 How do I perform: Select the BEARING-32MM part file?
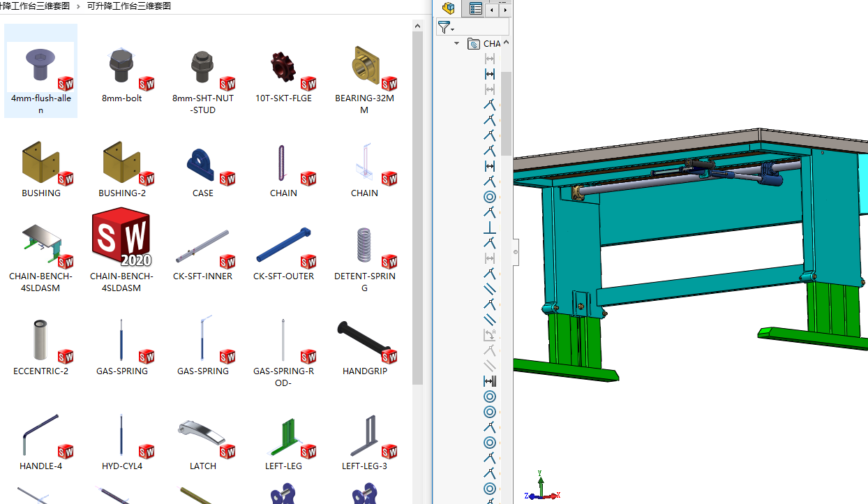tap(364, 70)
